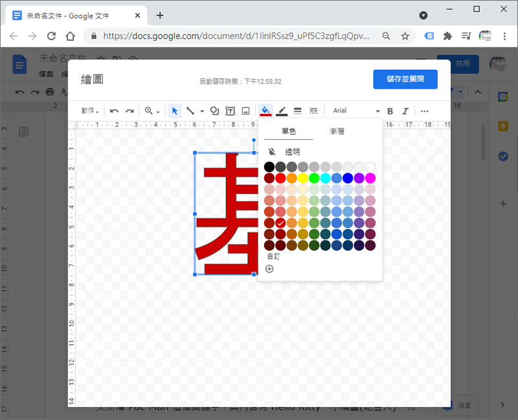The height and width of the screenshot is (420, 518).
Task: Set fill to transparent (透明)
Action: click(284, 152)
